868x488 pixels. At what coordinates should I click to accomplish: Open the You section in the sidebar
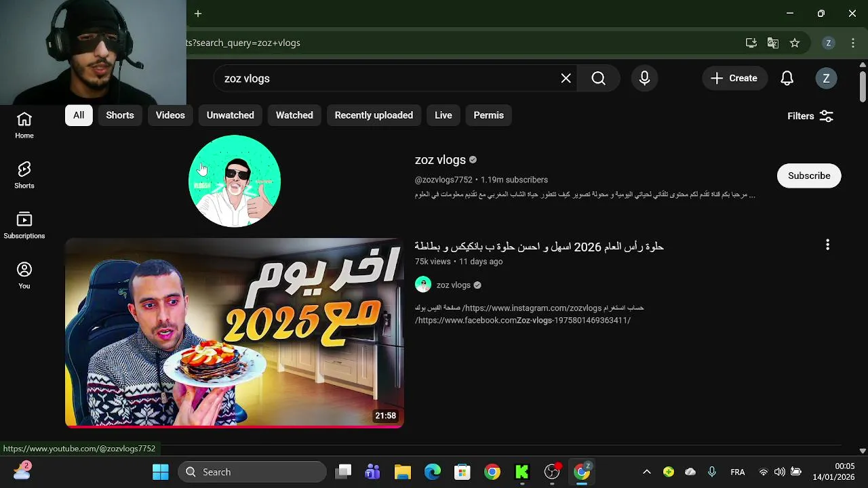(x=24, y=276)
